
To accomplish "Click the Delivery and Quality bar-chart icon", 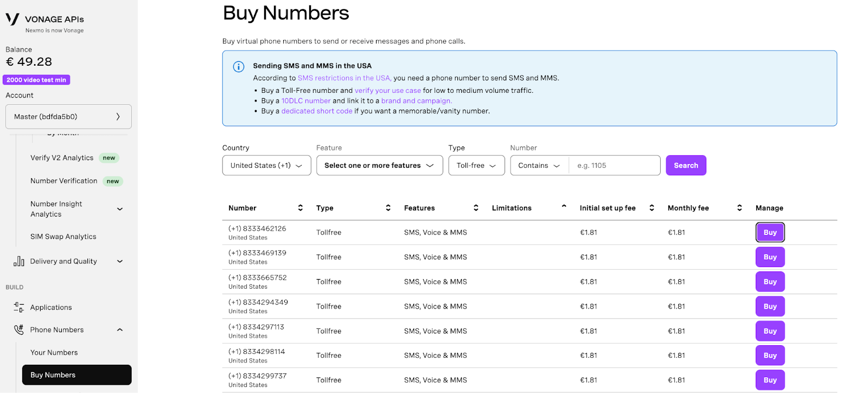I will point(19,261).
